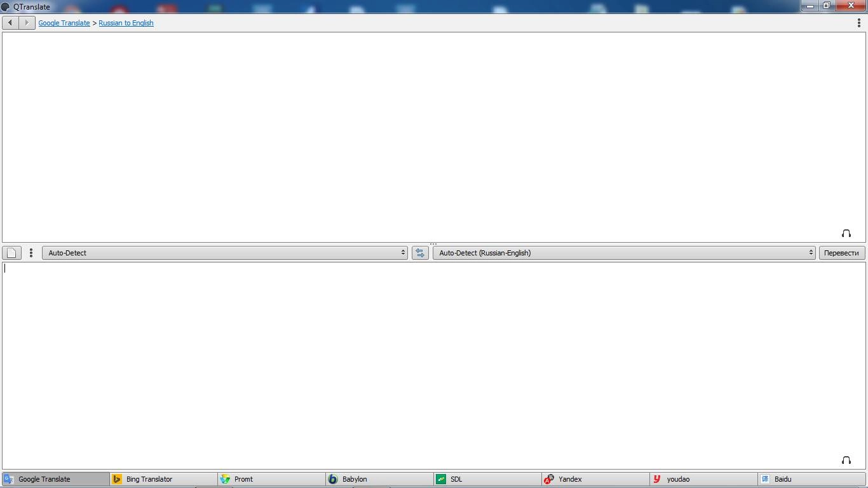Viewport: 868px width, 488px height.
Task: Restore down the QTranslate window
Action: pyautogui.click(x=827, y=6)
